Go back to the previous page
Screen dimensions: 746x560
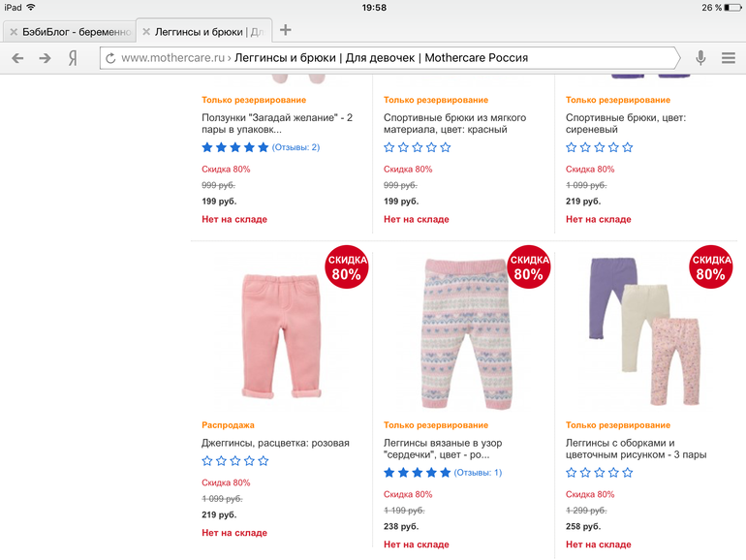pos(17,58)
